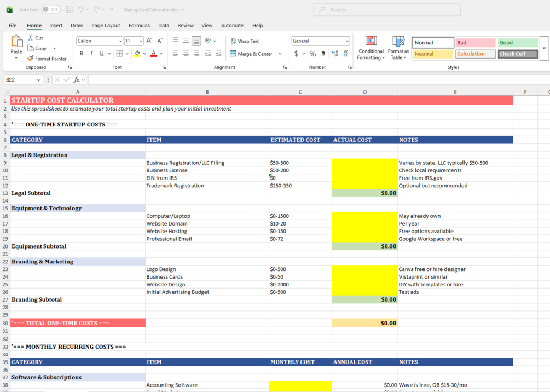Image resolution: width=550 pixels, height=392 pixels.
Task: Open the File menu
Action: click(x=13, y=25)
